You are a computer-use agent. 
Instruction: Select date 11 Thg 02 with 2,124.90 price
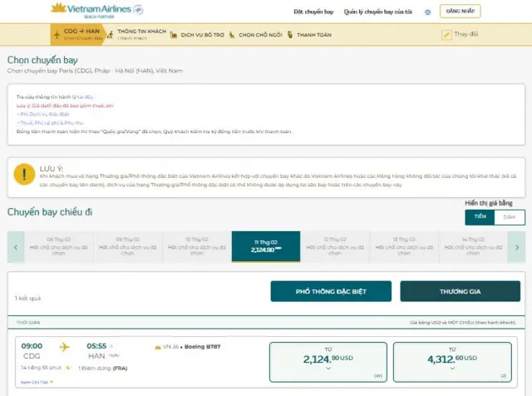[x=266, y=246]
